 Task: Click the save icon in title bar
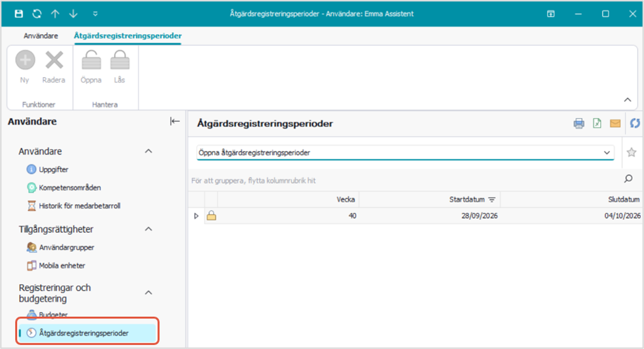click(x=19, y=14)
